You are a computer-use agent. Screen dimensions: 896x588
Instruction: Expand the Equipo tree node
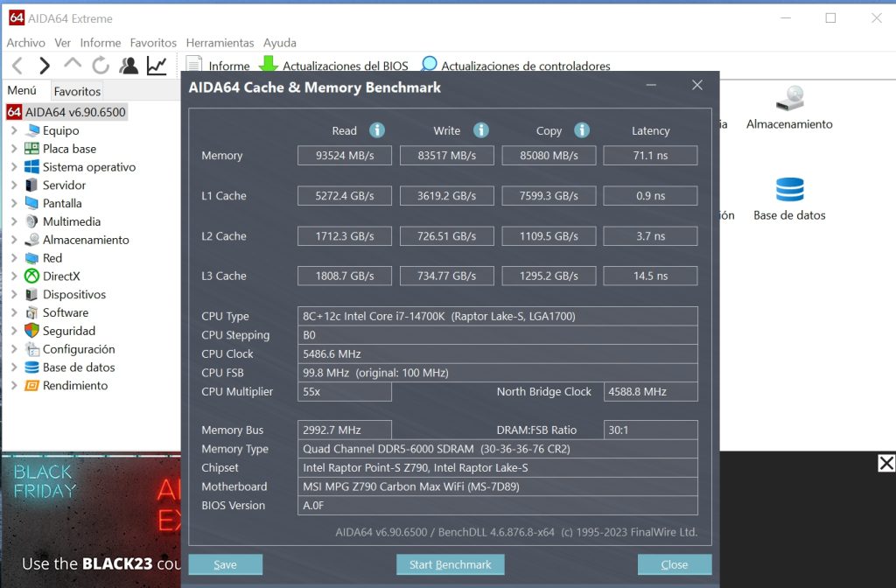[14, 130]
